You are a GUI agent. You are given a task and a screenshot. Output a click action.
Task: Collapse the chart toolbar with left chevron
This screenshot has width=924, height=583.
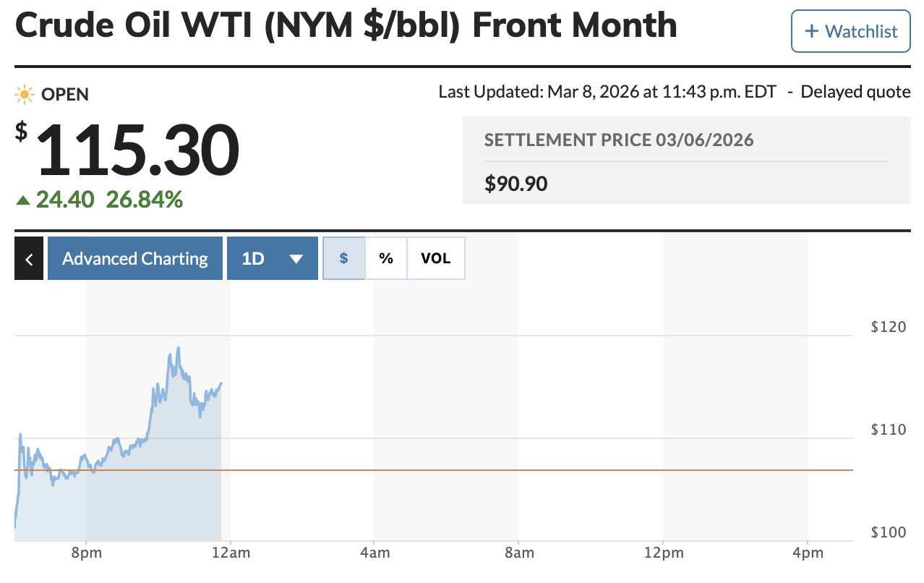point(28,258)
